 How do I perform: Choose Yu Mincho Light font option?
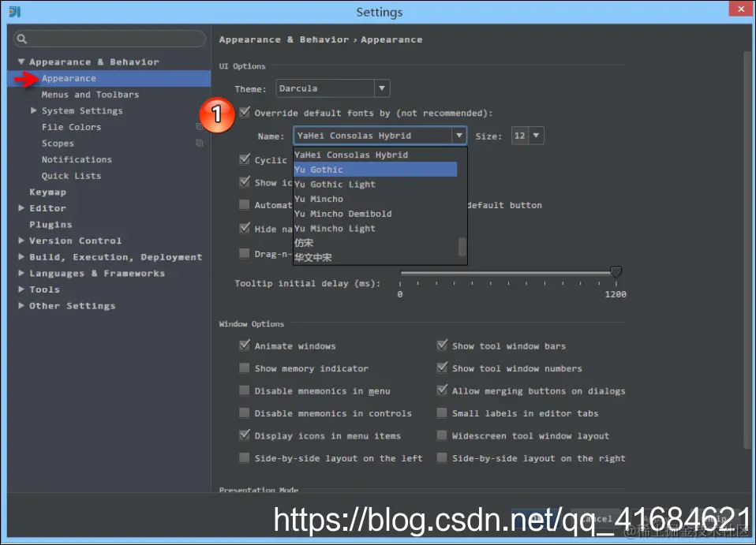(x=375, y=229)
